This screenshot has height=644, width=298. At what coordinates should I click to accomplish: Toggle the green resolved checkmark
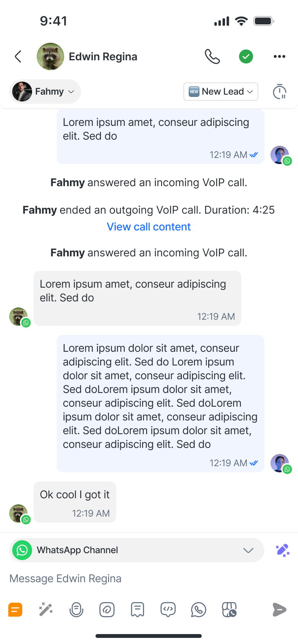pyautogui.click(x=246, y=56)
